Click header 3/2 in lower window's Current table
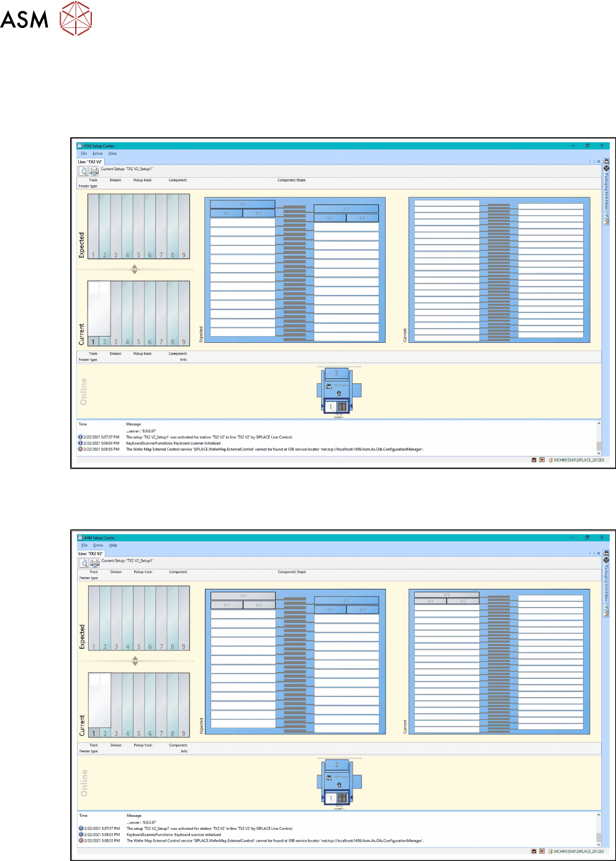Viewport: 616px width, 861px height. [463, 601]
